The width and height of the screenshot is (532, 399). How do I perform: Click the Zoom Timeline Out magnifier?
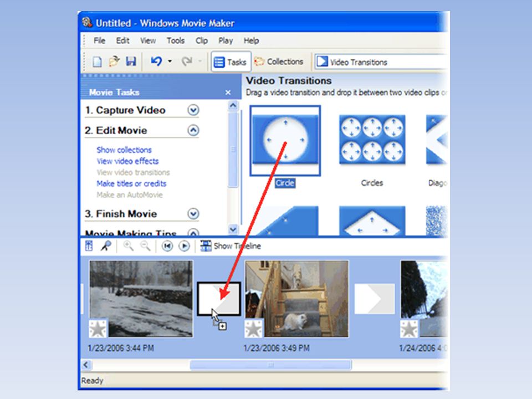pos(145,245)
